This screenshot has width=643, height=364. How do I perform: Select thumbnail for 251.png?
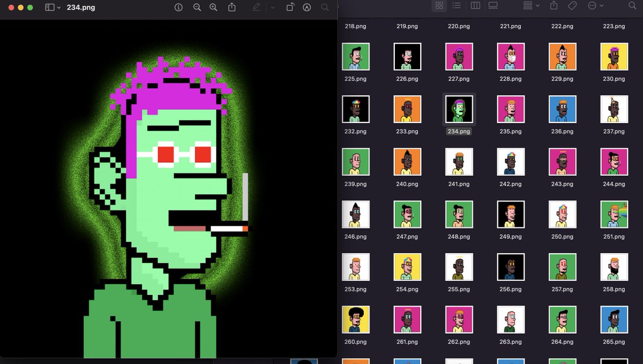[x=614, y=214]
